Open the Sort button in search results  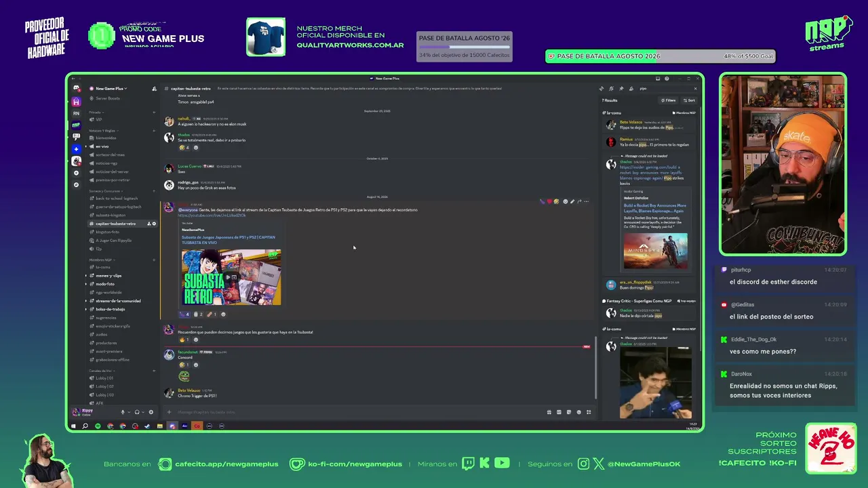click(689, 100)
